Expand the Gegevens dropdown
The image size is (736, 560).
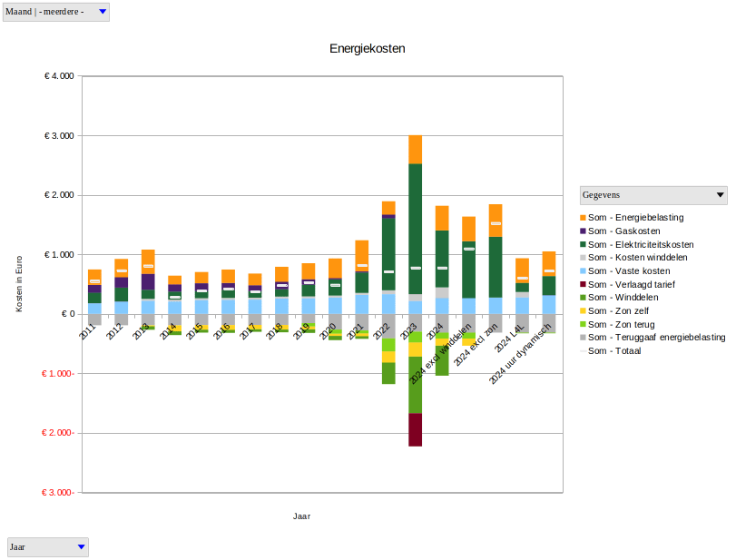coord(721,195)
